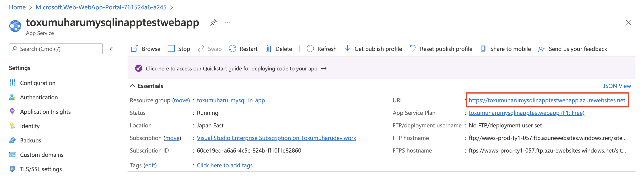The height and width of the screenshot is (179, 644).
Task: Click the Running status value
Action: click(207, 113)
